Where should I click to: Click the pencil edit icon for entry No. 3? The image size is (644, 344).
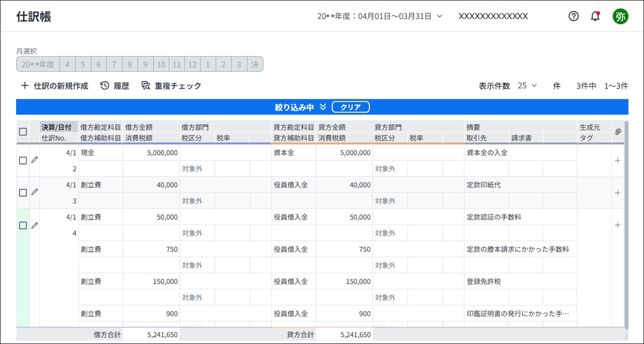click(x=34, y=192)
